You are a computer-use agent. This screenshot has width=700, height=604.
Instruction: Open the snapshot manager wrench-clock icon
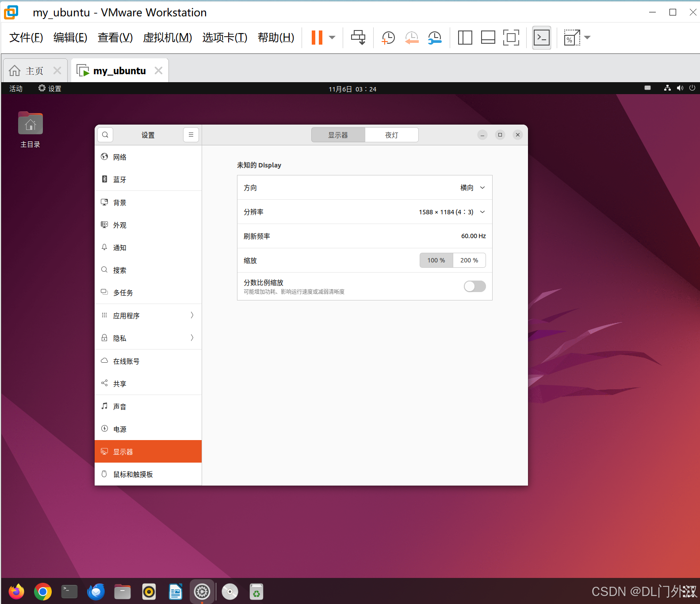[x=435, y=38]
